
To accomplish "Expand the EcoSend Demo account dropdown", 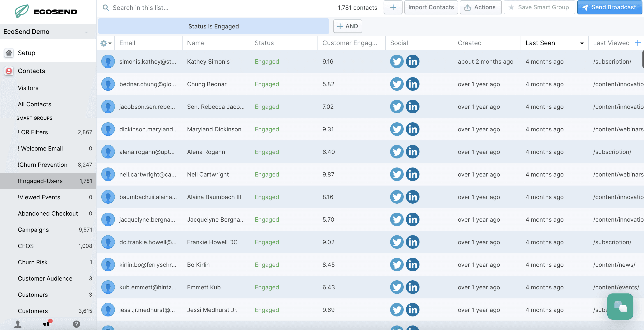I will click(86, 32).
